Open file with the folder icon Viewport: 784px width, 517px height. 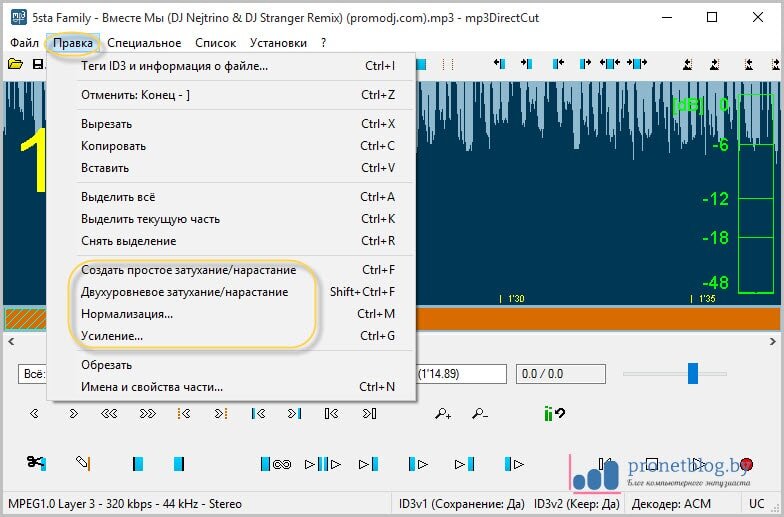15,64
